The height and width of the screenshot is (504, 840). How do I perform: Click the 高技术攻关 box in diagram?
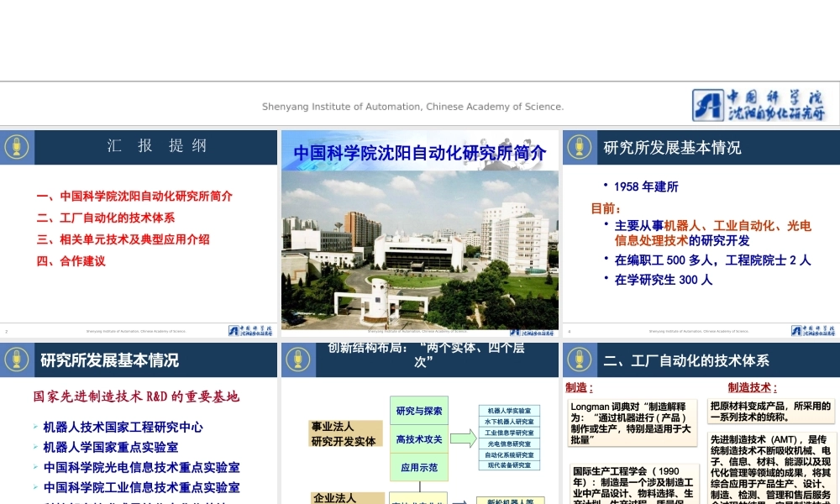419,439
